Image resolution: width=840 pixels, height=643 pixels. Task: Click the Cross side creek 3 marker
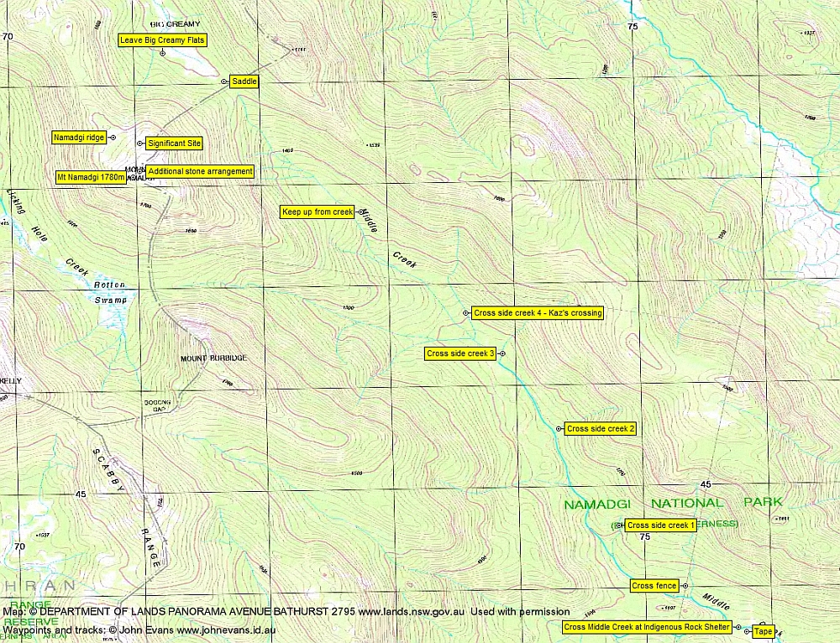pos(504,353)
